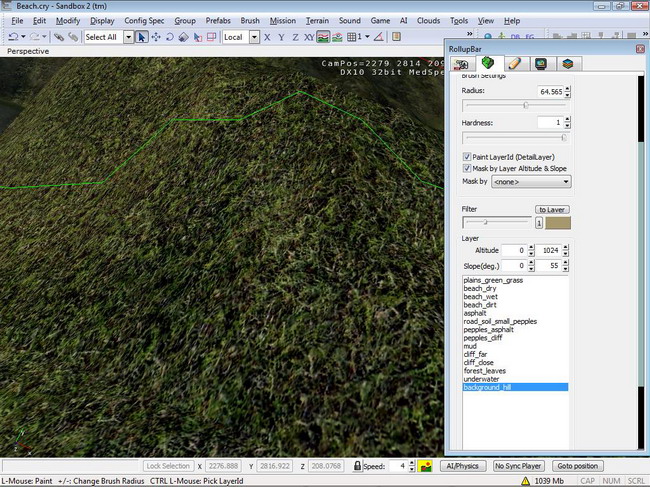Click the tan filter color swatch
The width and height of the screenshot is (650, 487).
[558, 223]
